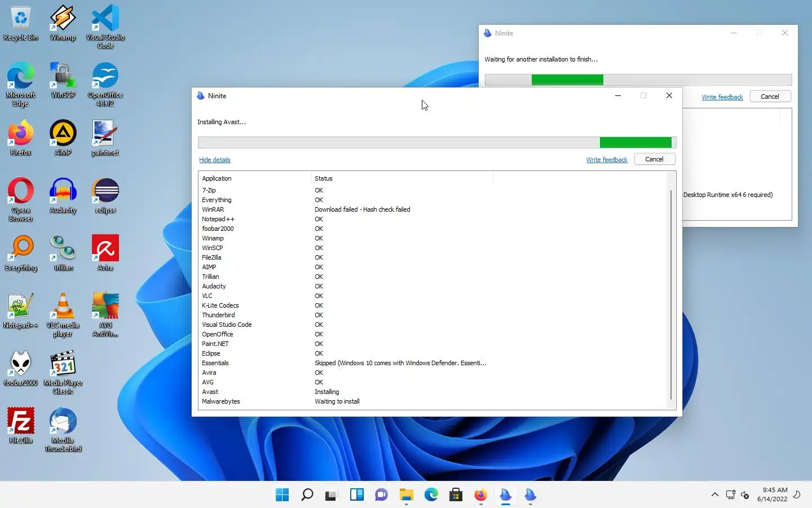Viewport: 812px width, 508px height.
Task: Select the Winamp desktop shortcut
Action: tap(63, 24)
